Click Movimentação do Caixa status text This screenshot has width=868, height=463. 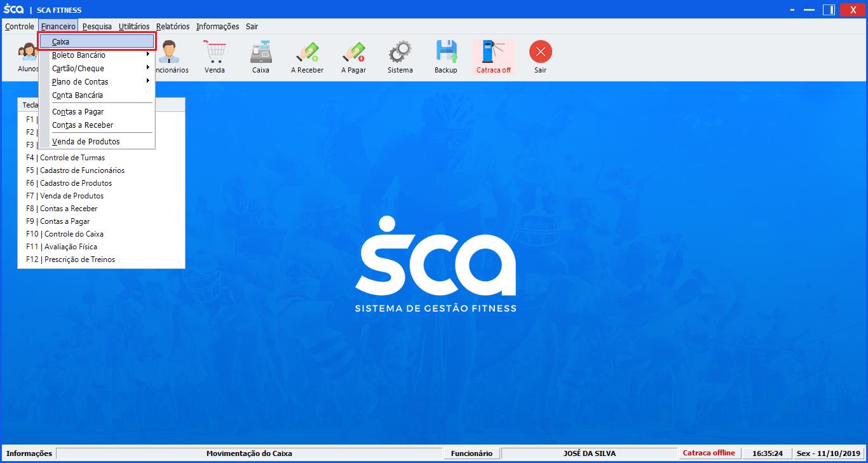(x=249, y=453)
